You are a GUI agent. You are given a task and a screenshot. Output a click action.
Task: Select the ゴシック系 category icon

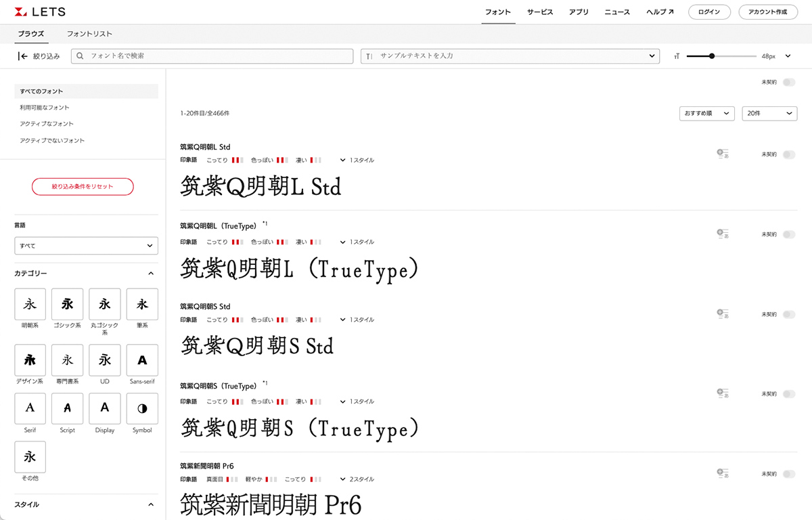pyautogui.click(x=68, y=304)
